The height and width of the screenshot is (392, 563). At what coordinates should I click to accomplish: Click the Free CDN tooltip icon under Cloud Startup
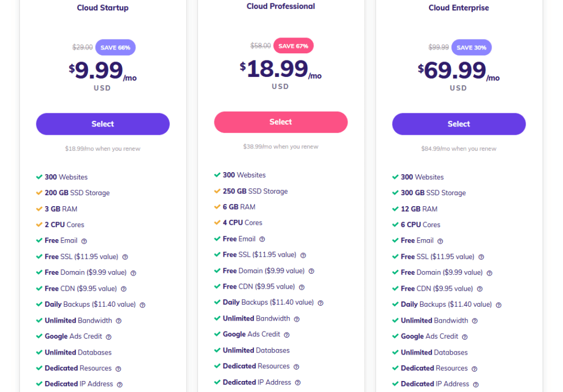tap(123, 289)
